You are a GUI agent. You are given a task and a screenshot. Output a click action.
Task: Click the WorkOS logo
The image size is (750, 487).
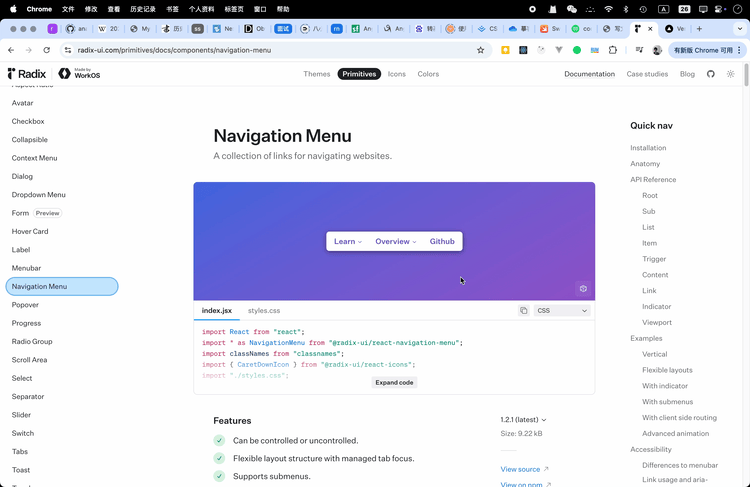[x=79, y=74]
